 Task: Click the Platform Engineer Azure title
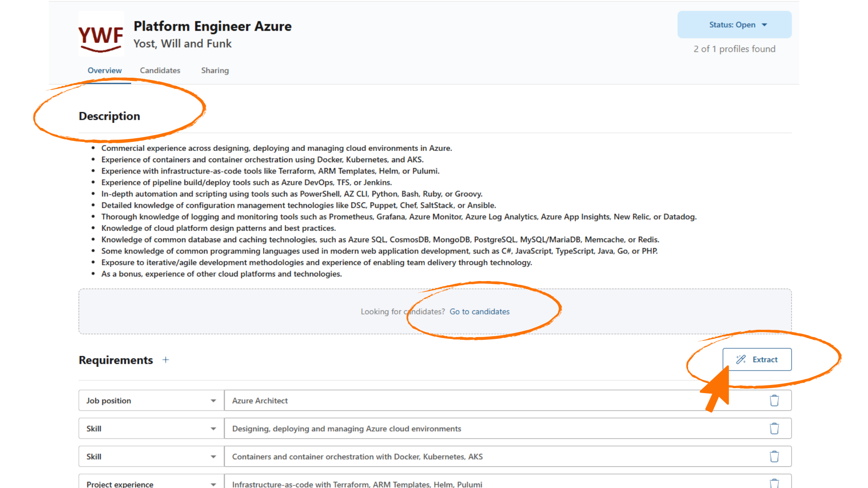[x=212, y=26]
